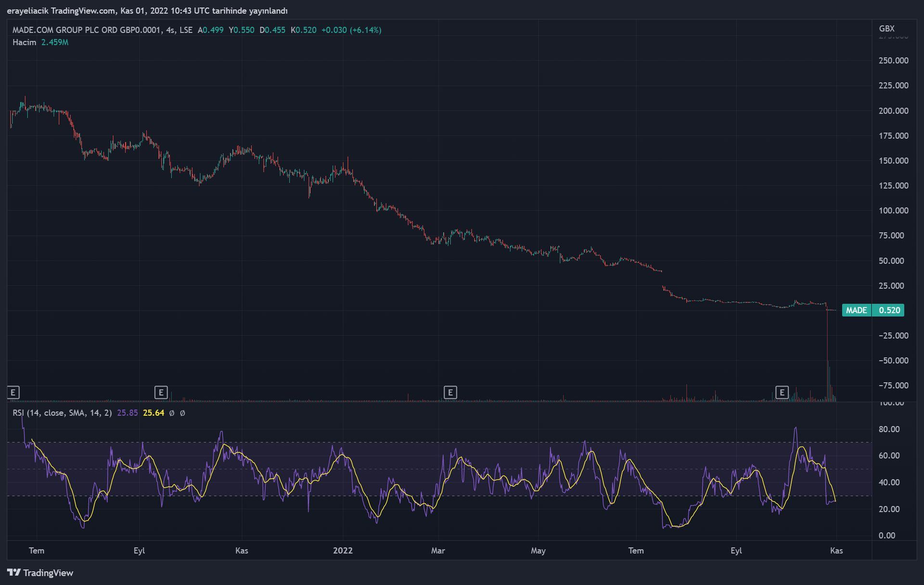Click the 125.000 price axis label
The height and width of the screenshot is (585, 924).
pyautogui.click(x=894, y=186)
